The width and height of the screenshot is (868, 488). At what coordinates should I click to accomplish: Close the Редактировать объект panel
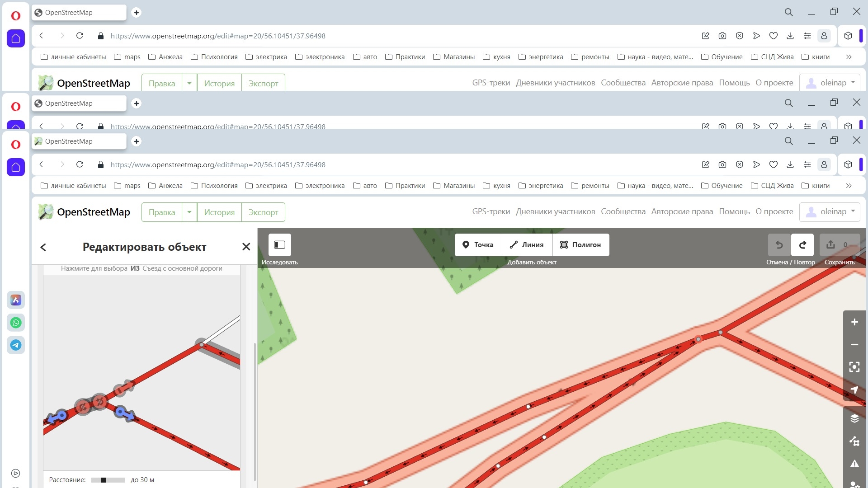(x=246, y=247)
